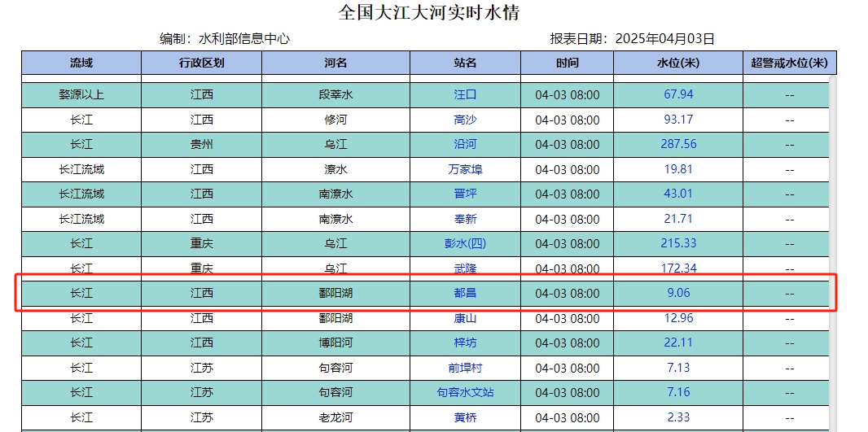Open the 高沙 station link
This screenshot has width=868, height=432.
tap(465, 120)
